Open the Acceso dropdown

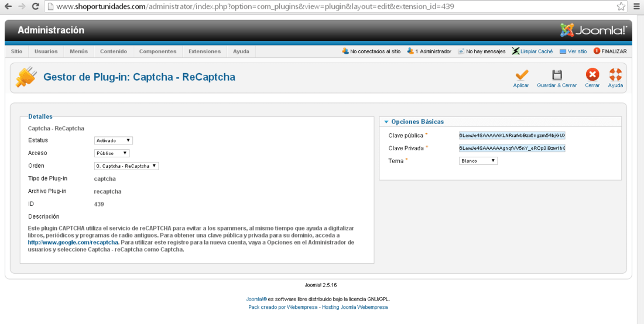pos(112,153)
